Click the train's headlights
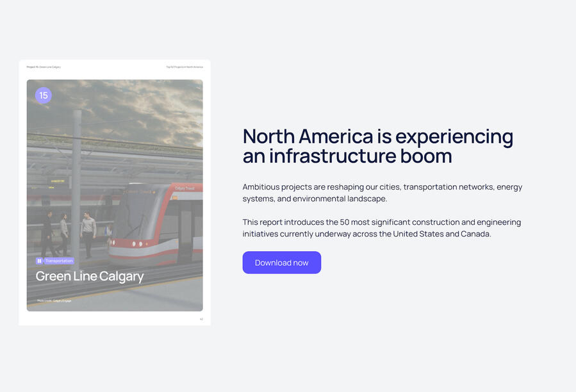 137,244
